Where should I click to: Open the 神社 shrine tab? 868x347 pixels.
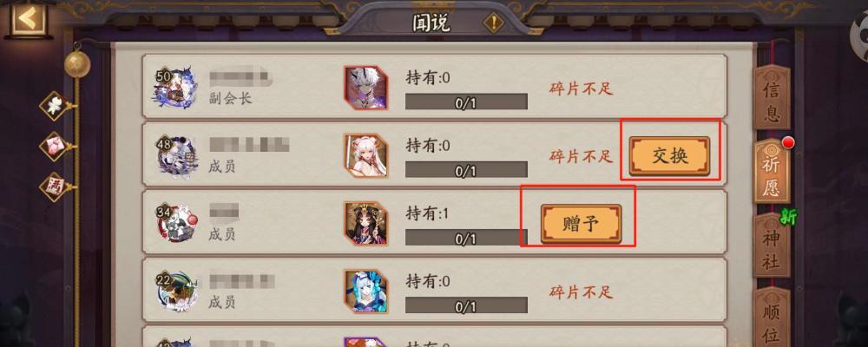(x=772, y=246)
